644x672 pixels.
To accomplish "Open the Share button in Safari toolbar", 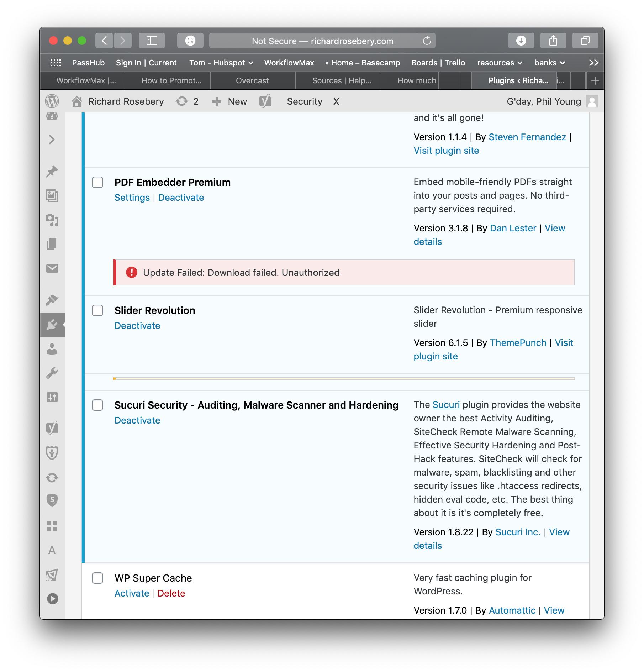I will tap(553, 41).
